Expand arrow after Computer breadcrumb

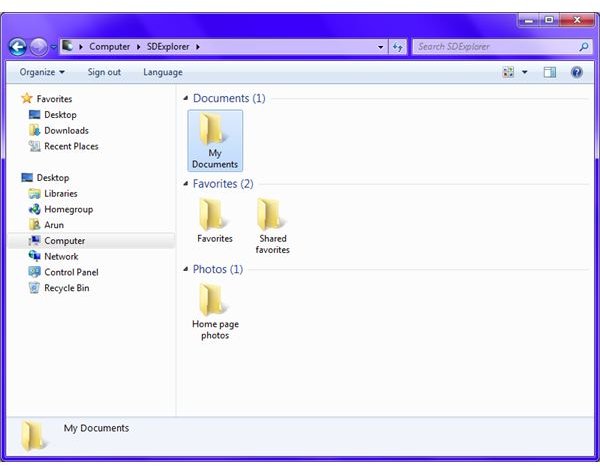pos(139,47)
